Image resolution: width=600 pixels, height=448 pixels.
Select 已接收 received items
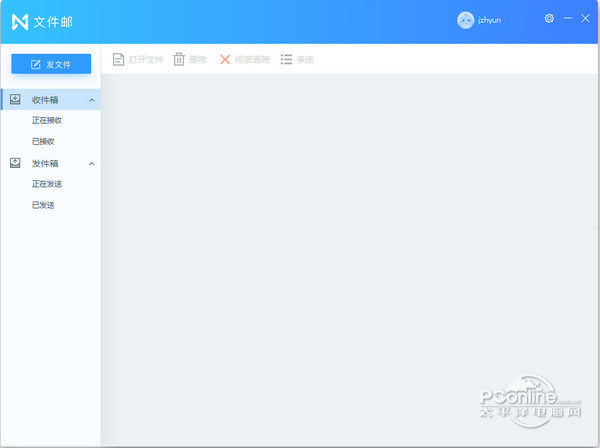coord(43,142)
